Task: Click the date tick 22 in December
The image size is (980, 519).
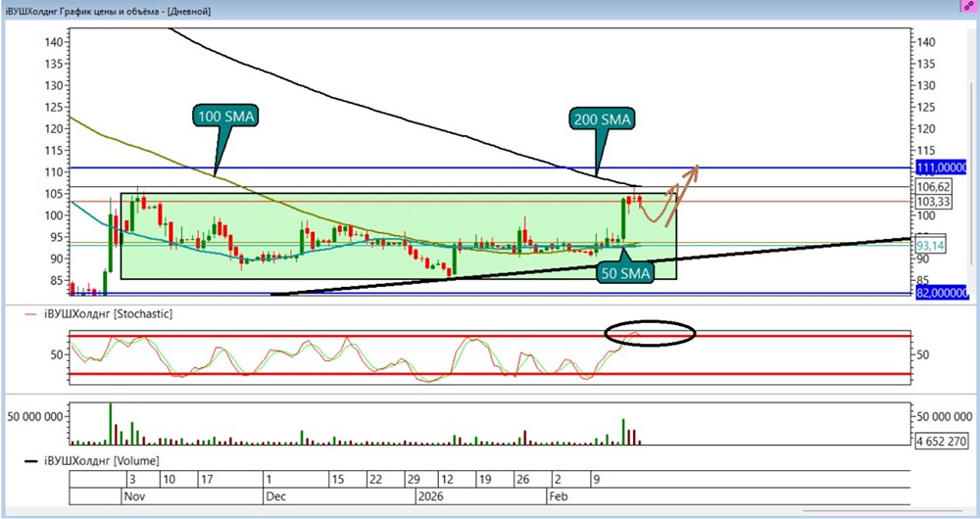Action: click(x=376, y=480)
